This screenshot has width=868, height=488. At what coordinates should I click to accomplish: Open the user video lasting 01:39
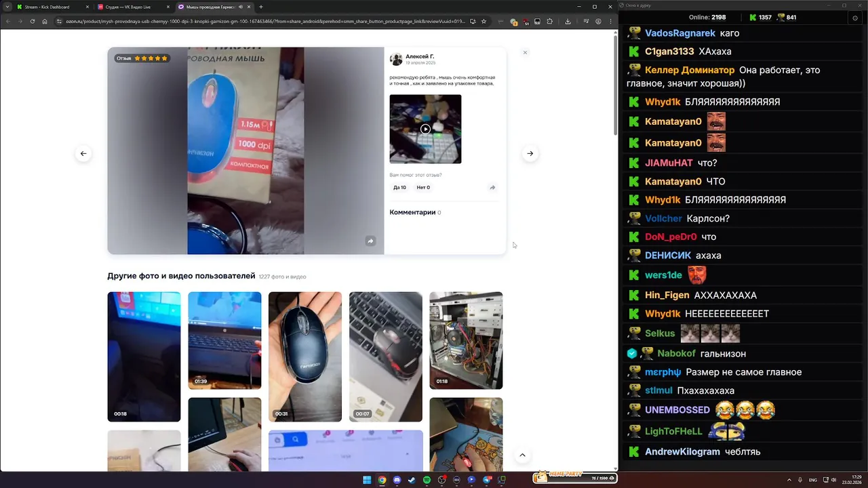(224, 340)
